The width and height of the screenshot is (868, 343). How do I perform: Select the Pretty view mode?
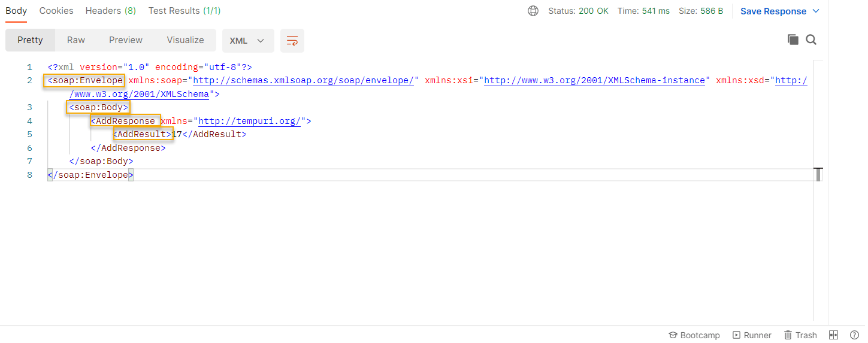[30, 40]
